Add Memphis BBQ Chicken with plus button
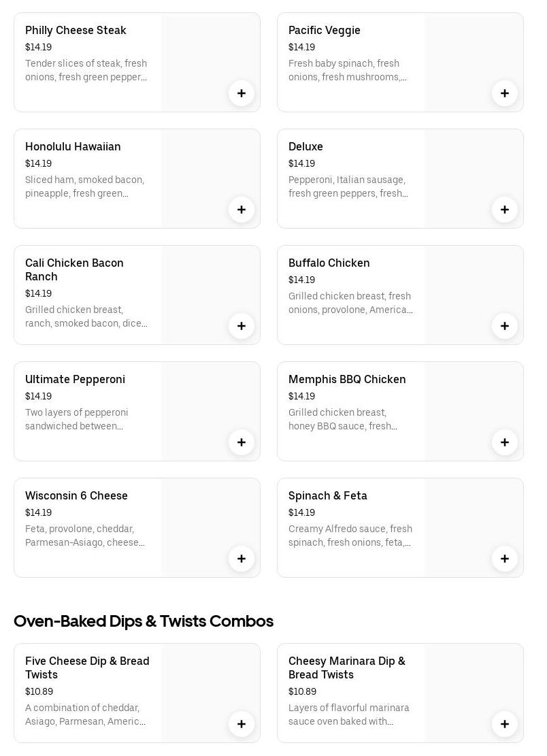547x756 pixels. (505, 442)
